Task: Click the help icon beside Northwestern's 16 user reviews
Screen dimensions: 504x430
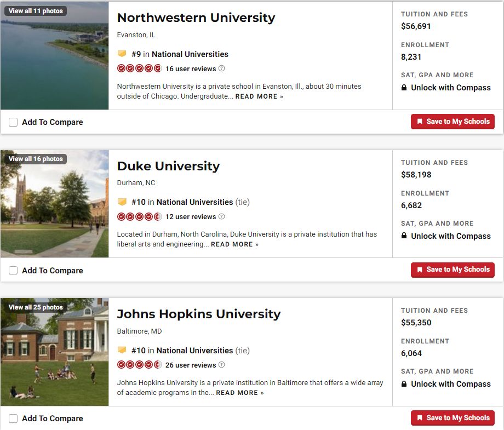Action: [x=222, y=68]
